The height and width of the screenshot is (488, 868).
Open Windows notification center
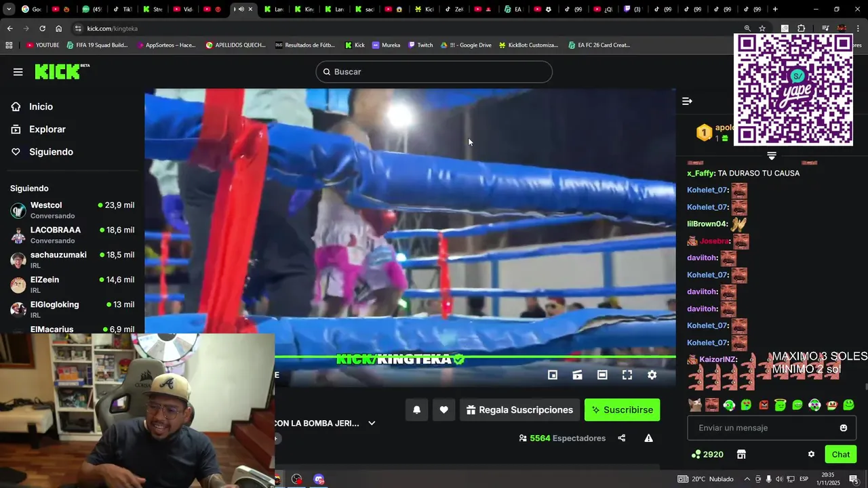854,479
